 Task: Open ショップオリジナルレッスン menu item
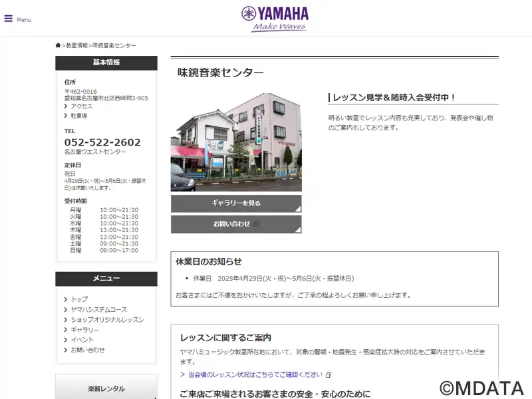(x=107, y=320)
